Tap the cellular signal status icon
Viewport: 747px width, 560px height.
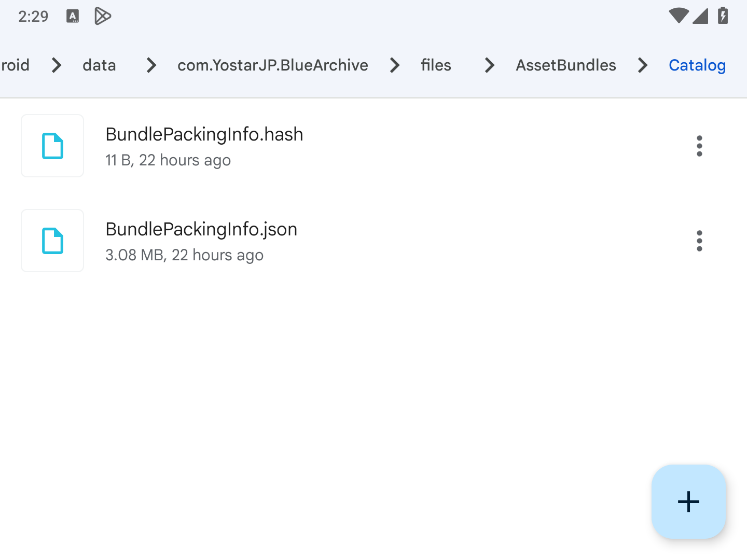point(700,16)
